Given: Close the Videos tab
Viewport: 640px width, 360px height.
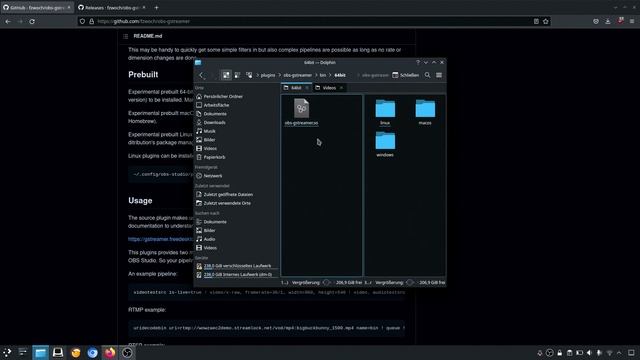Looking at the screenshot, I should tap(341, 88).
